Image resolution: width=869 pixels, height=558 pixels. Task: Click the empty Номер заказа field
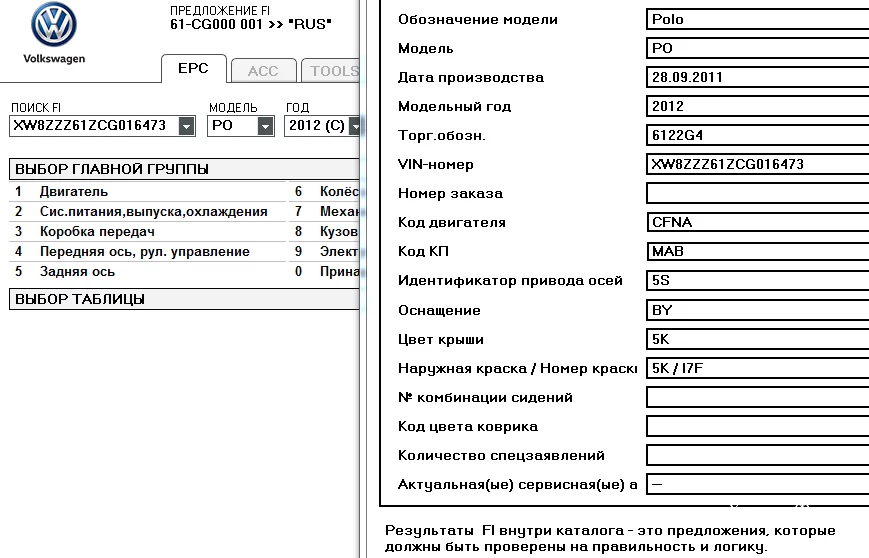pos(758,193)
